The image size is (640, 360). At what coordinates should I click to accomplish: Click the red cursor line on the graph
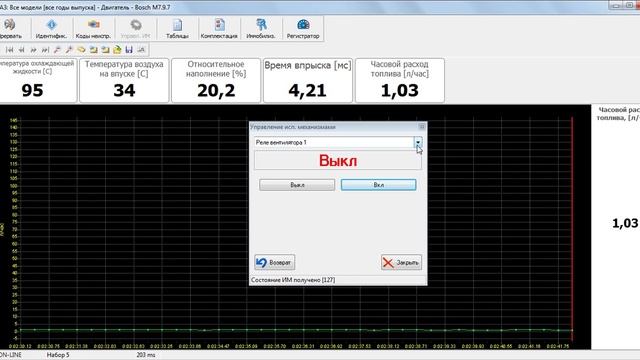coord(572,229)
